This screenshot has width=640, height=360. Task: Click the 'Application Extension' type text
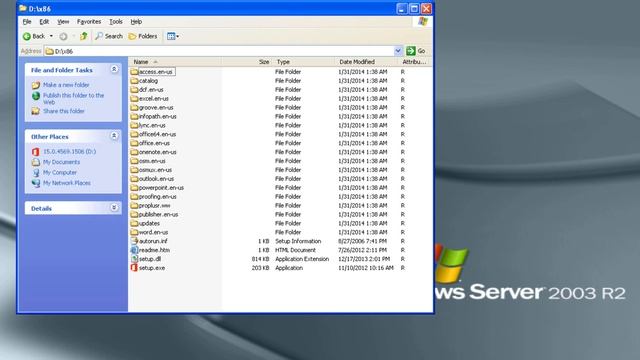302,259
